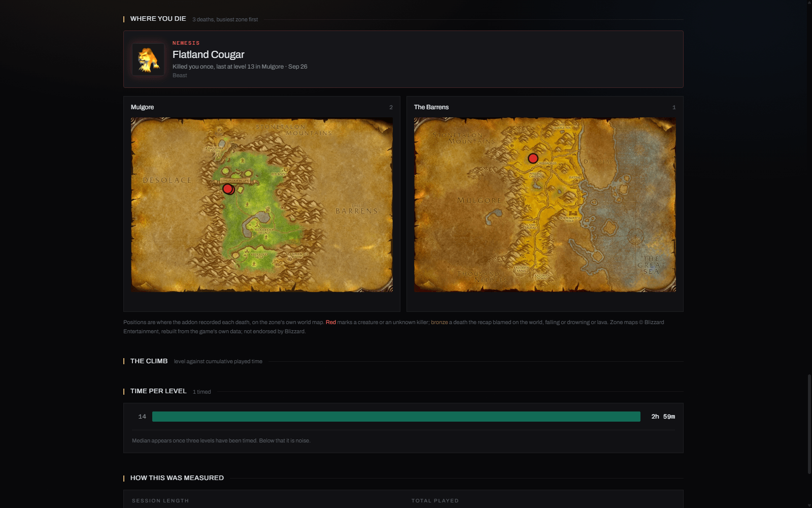Click The Barrens zone card title
This screenshot has width=812, height=508.
431,107
